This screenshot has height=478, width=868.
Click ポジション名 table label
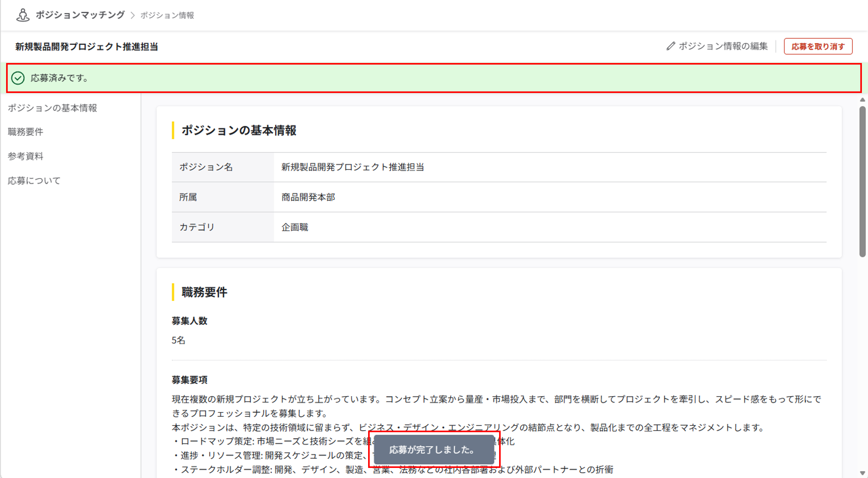(x=206, y=167)
